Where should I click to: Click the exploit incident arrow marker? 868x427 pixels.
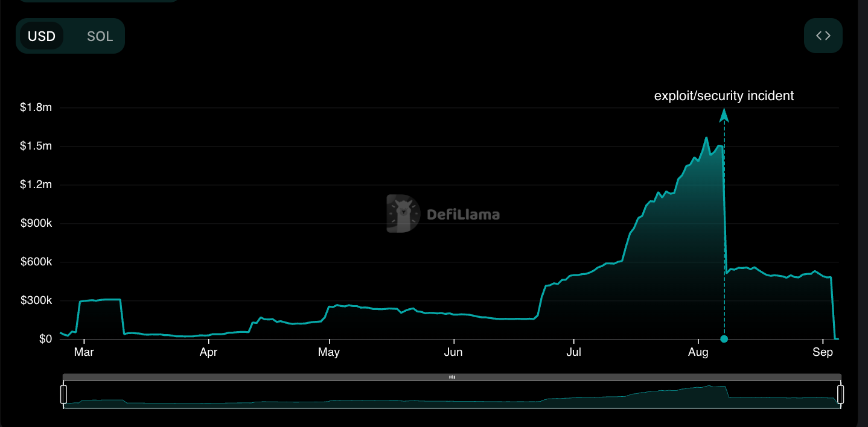(x=724, y=116)
